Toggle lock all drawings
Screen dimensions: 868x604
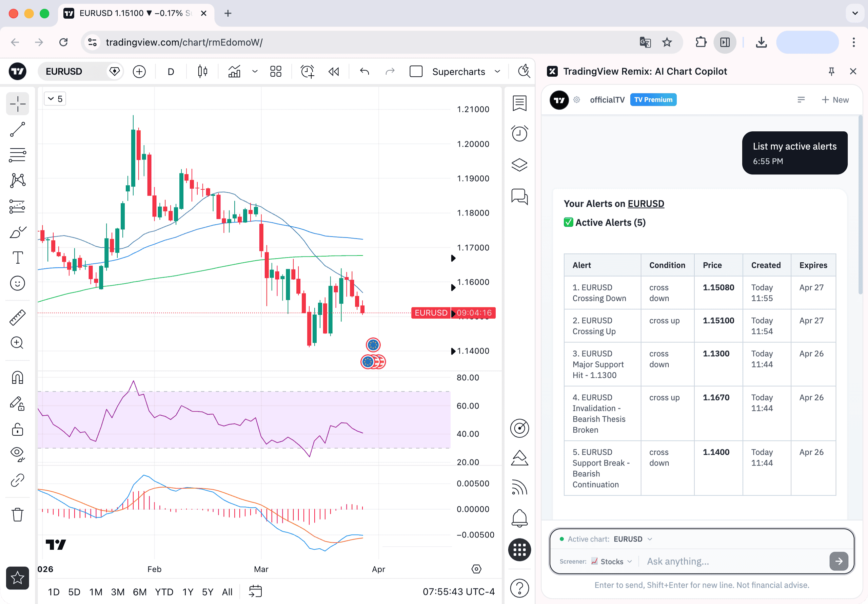click(x=17, y=429)
